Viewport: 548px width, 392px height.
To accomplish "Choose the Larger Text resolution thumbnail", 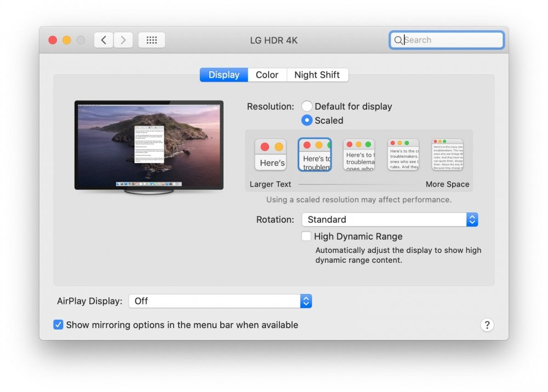I will click(x=271, y=154).
